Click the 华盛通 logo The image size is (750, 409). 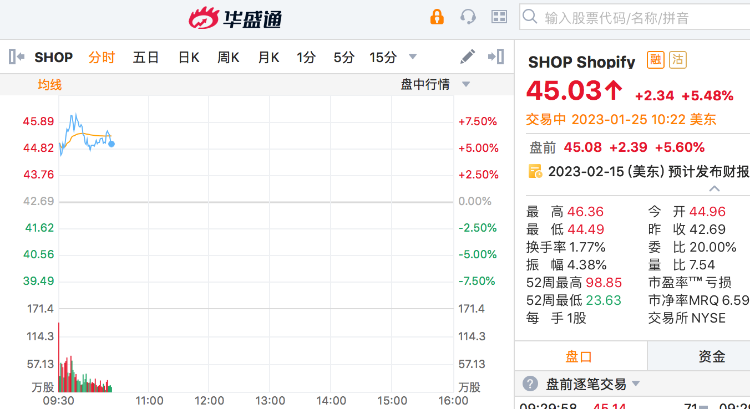pos(235,18)
